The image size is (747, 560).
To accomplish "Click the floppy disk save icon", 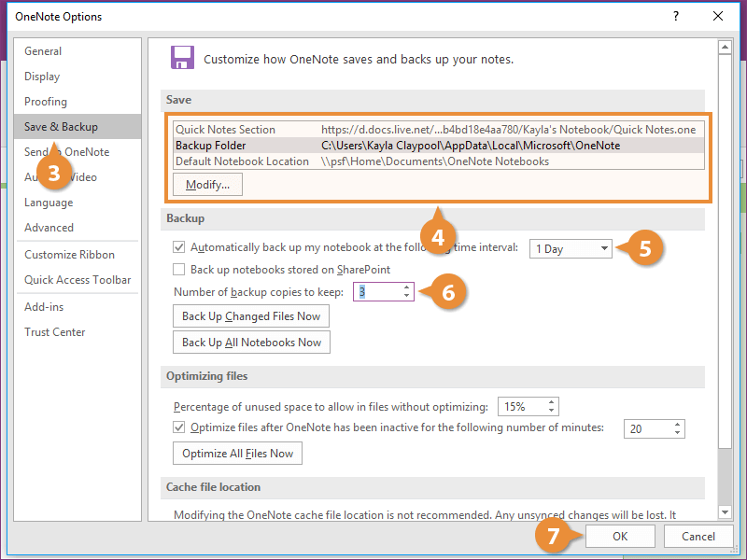I will point(182,58).
